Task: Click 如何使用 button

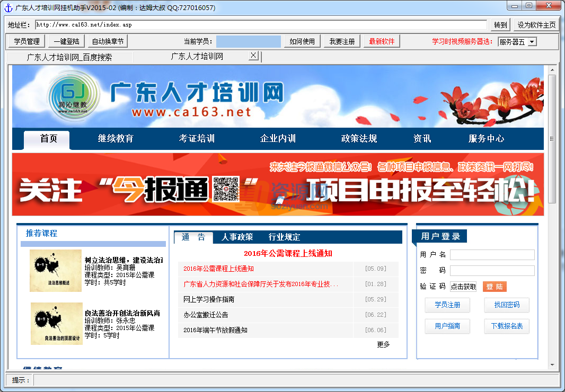Action: pos(302,41)
